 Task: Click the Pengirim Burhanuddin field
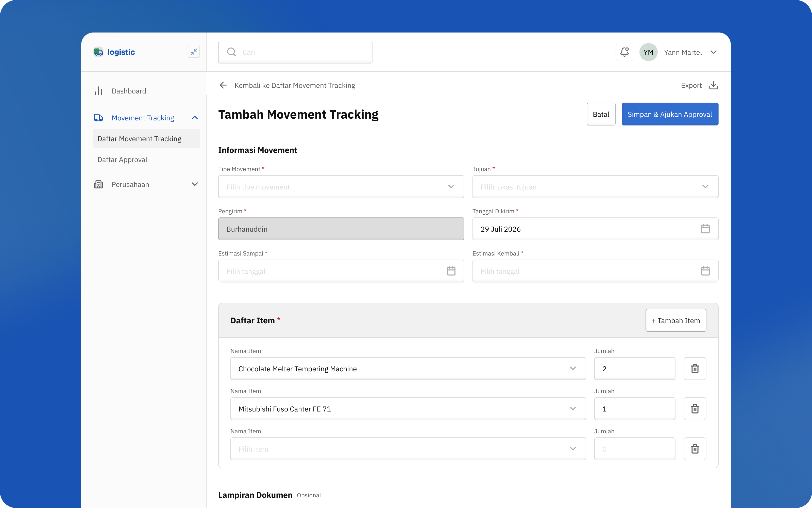tap(341, 229)
